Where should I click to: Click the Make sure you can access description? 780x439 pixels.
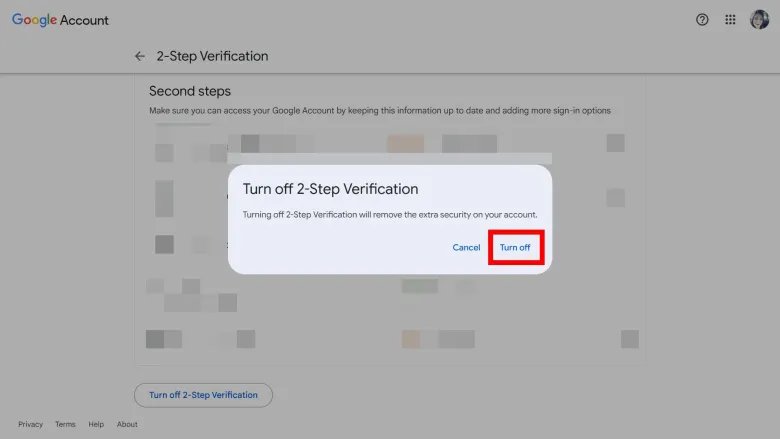(x=380, y=110)
